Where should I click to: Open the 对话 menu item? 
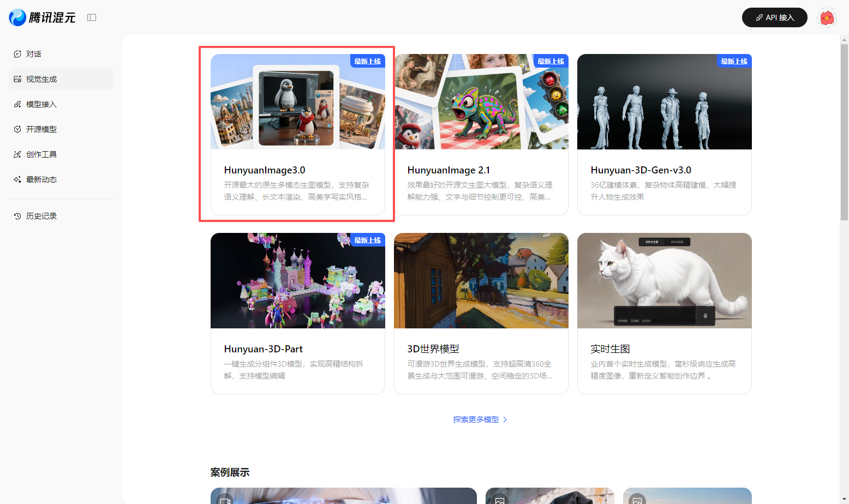(61, 54)
